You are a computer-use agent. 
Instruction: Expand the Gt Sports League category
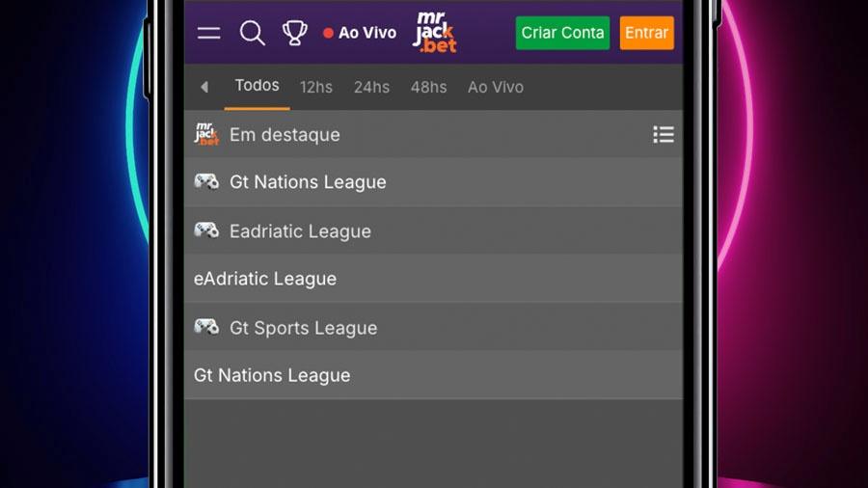click(433, 328)
